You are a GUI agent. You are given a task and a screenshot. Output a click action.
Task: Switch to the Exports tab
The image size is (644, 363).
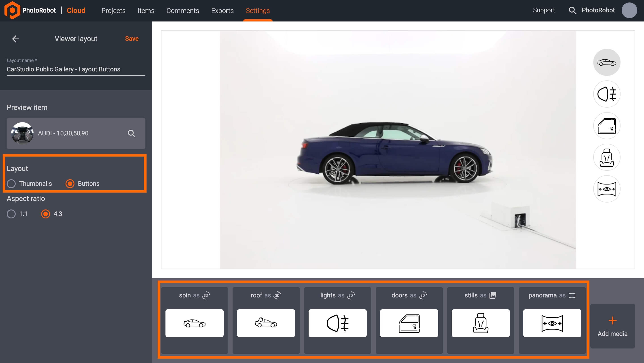coord(222,11)
